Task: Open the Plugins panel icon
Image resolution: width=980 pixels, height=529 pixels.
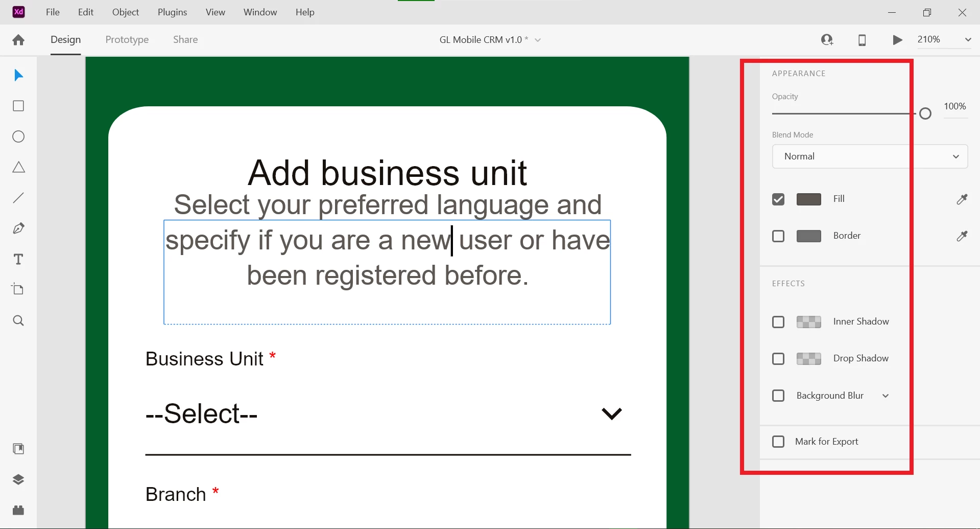Action: [18, 510]
